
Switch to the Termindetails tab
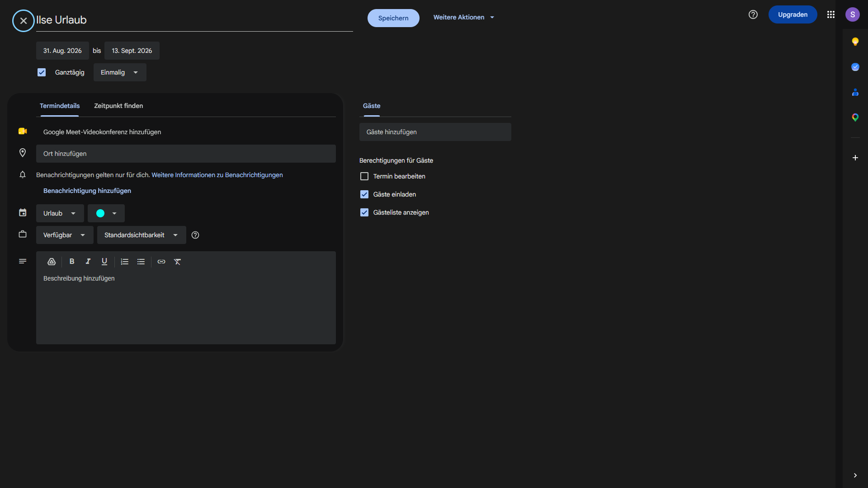[x=60, y=106]
